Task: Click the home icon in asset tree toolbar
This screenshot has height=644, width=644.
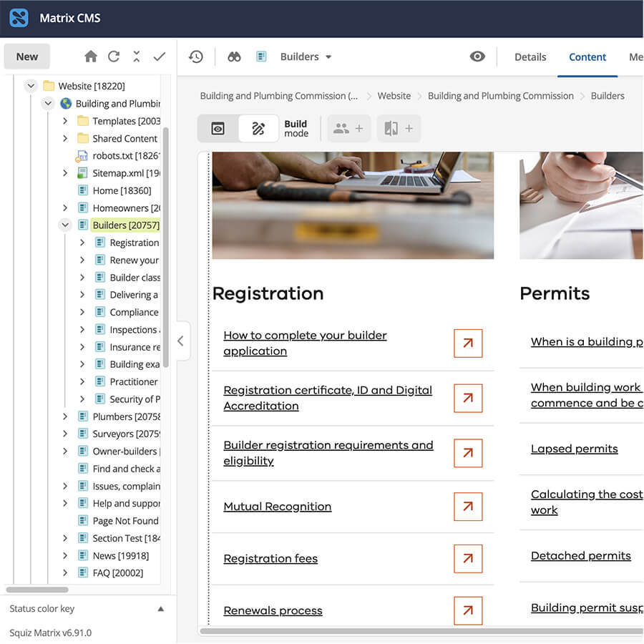Action: point(91,57)
